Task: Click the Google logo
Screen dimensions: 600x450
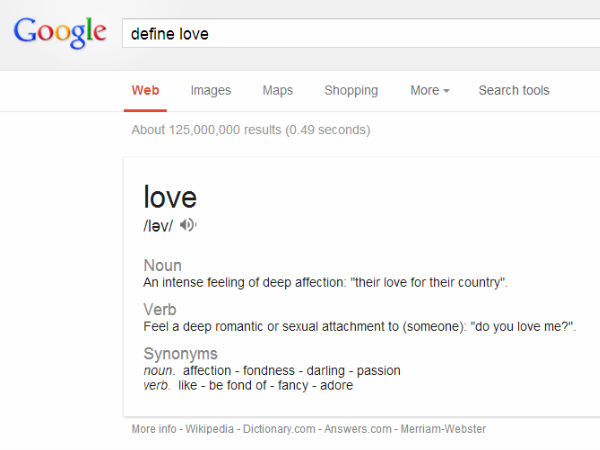Action: pyautogui.click(x=60, y=33)
